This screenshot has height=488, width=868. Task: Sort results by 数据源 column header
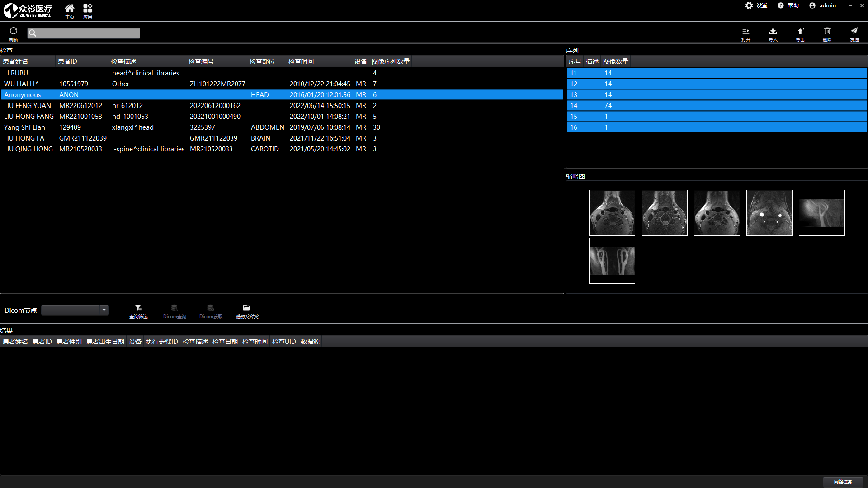(310, 342)
